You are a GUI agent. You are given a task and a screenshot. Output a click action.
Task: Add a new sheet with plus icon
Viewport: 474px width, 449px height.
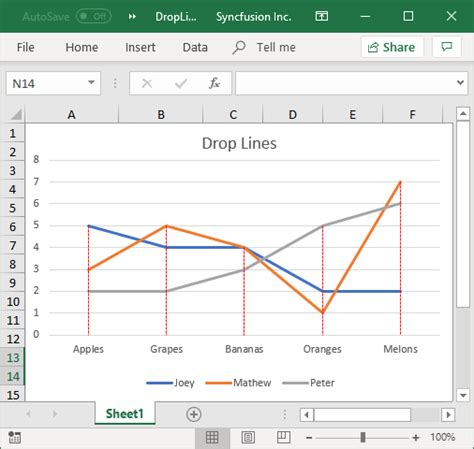coord(194,414)
